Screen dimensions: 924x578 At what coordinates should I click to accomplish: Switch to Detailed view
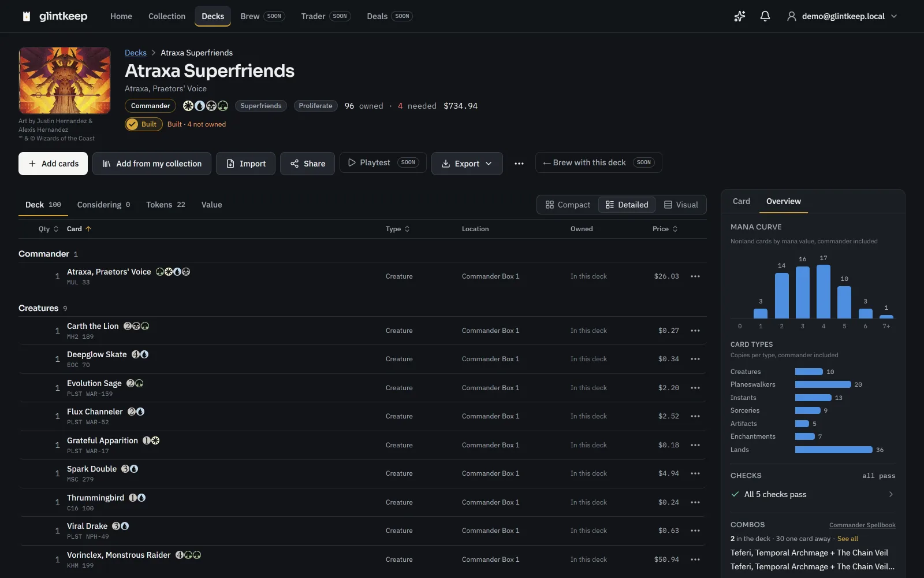[x=627, y=205]
